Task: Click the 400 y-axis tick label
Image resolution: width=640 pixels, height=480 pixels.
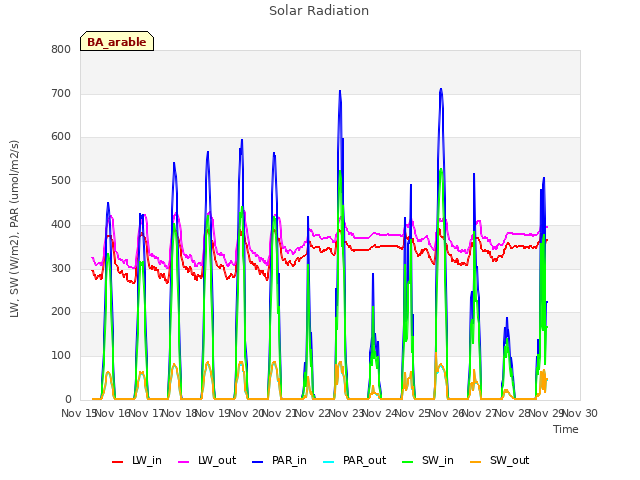Action: pyautogui.click(x=61, y=224)
